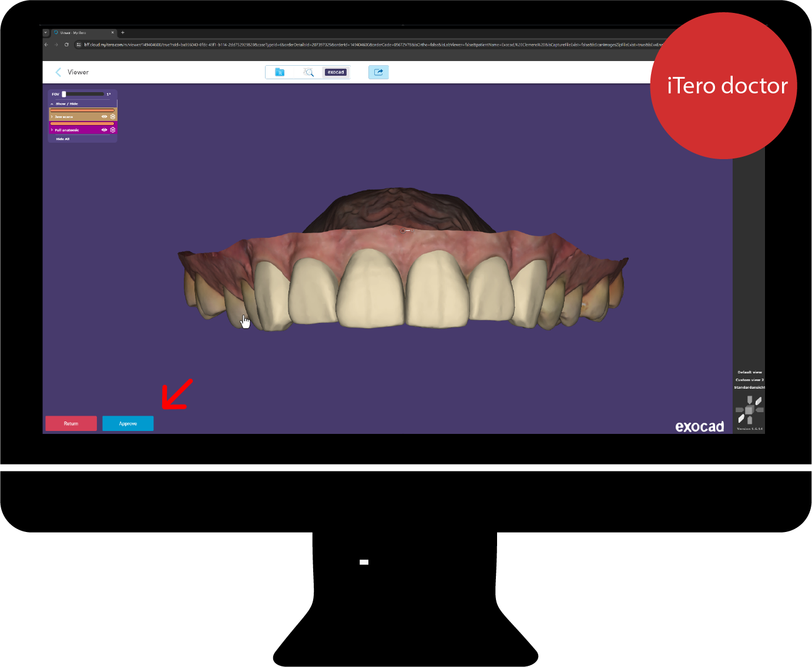
Task: Open the Rx folder icon in viewer toolbar
Action: (280, 72)
